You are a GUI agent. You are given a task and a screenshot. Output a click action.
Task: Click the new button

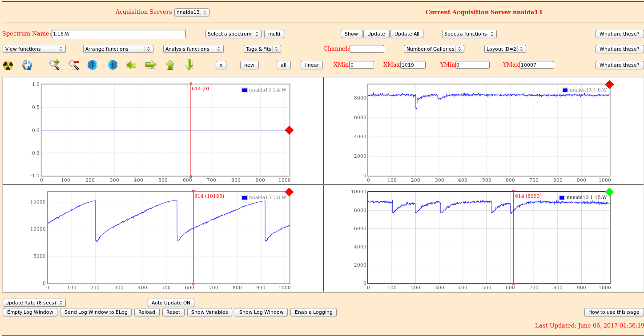pyautogui.click(x=250, y=65)
